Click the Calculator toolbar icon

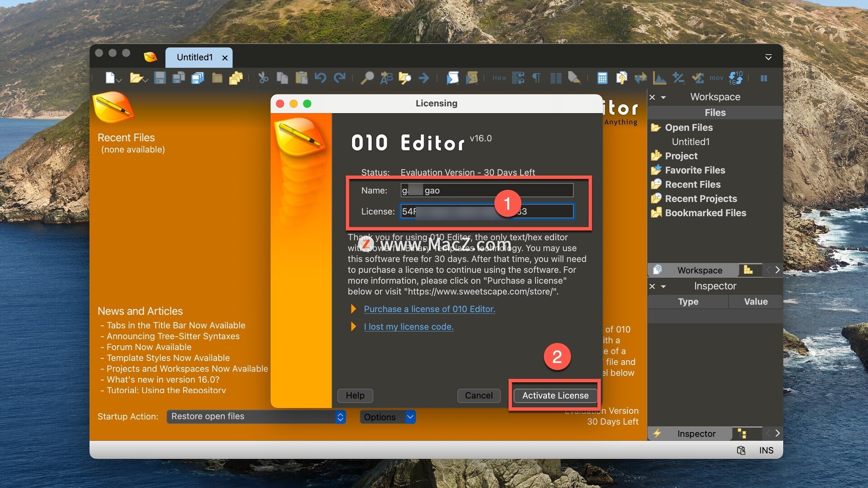pos(602,78)
